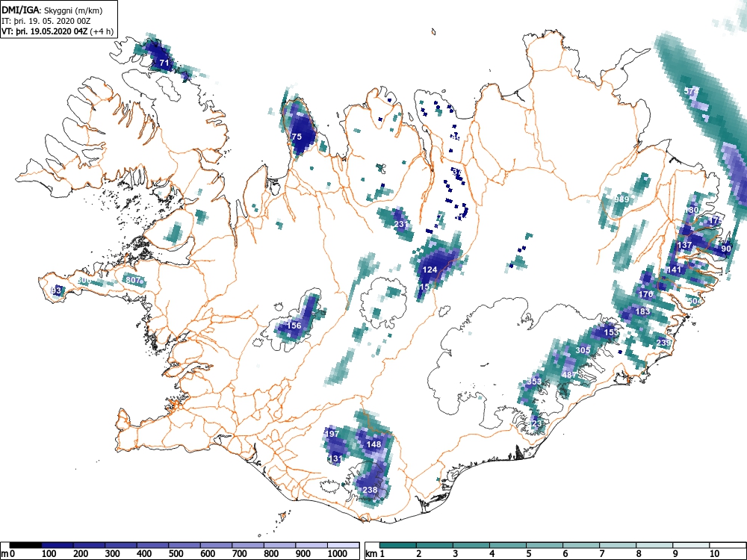Click the visibility value 137
This screenshot has height=560, width=747.
[x=684, y=245]
